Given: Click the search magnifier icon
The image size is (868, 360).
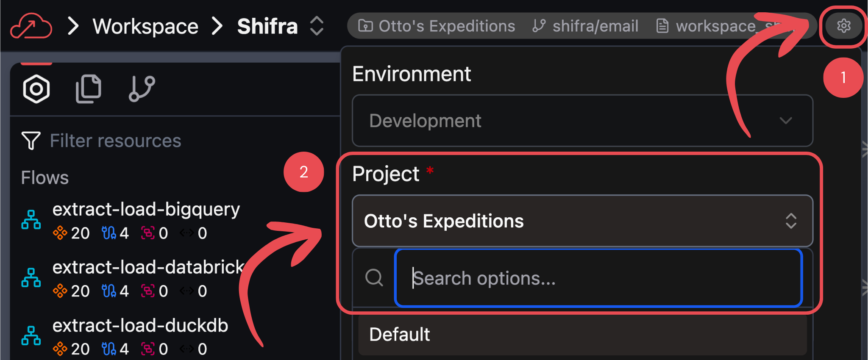Looking at the screenshot, I should (374, 278).
